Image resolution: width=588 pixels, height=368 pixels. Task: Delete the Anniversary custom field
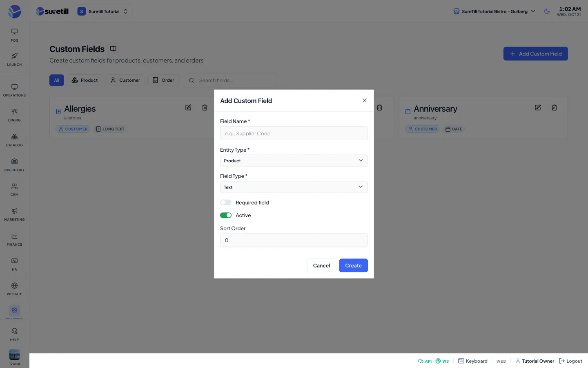[554, 108]
